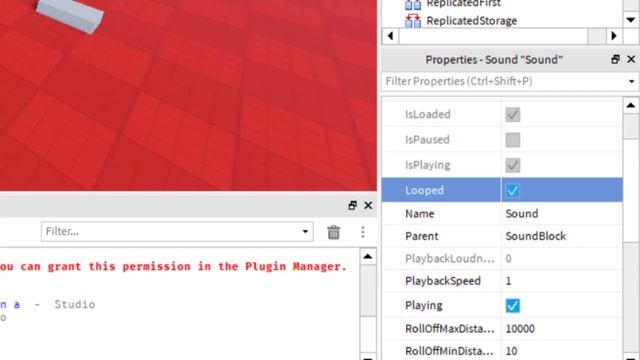Edit the RollOffMaxDistance value 10000
Screen dimensions: 640x360
coord(520,329)
